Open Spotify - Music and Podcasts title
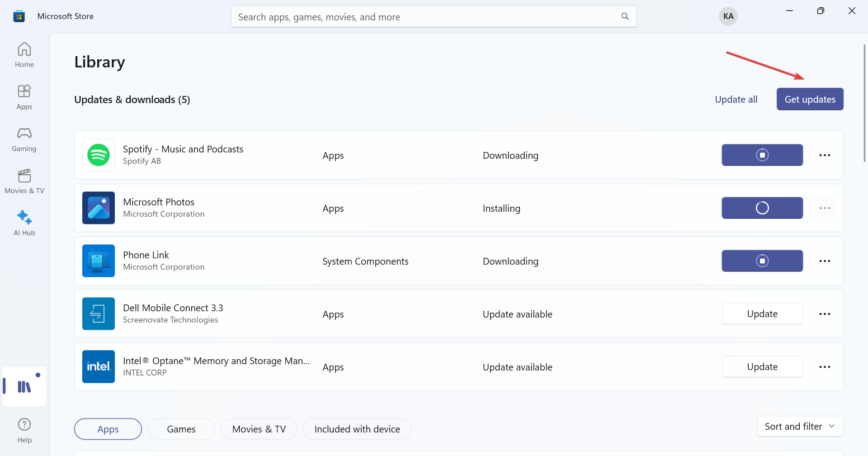Viewport: 868px width, 456px height. click(x=183, y=149)
